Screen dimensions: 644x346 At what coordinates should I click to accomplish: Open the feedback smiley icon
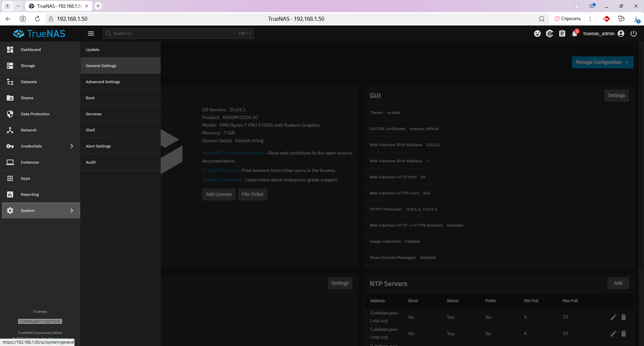click(x=537, y=34)
